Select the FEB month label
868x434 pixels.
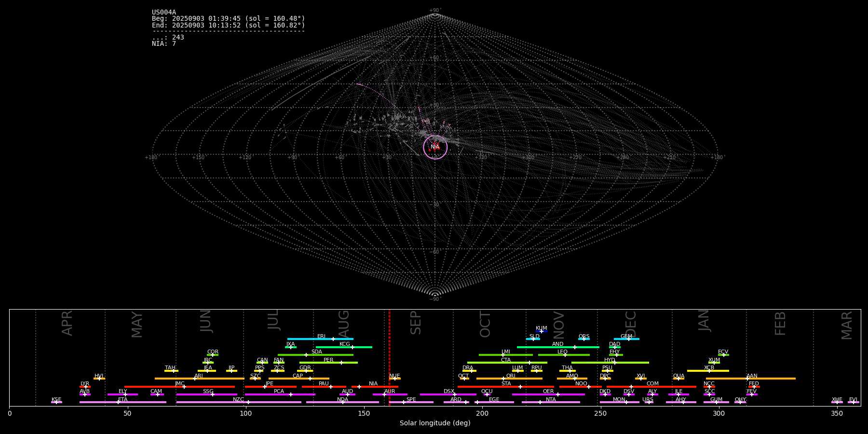[780, 323]
